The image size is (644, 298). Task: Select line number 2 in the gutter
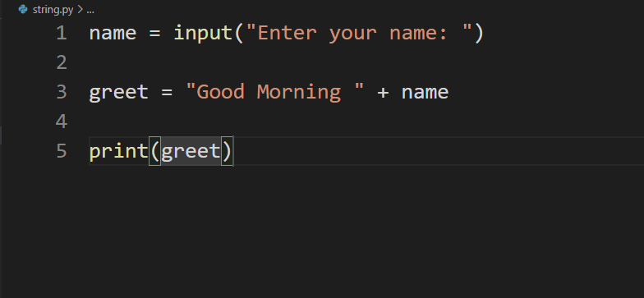coord(62,62)
